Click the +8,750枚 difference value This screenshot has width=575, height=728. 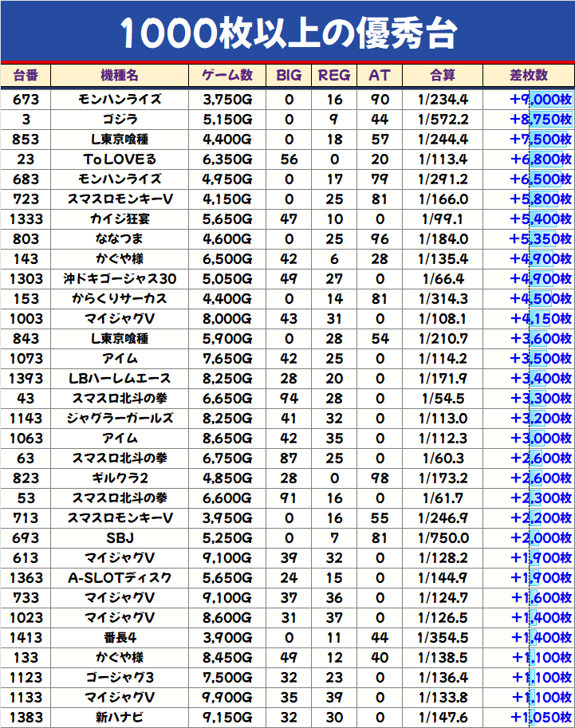(x=541, y=120)
